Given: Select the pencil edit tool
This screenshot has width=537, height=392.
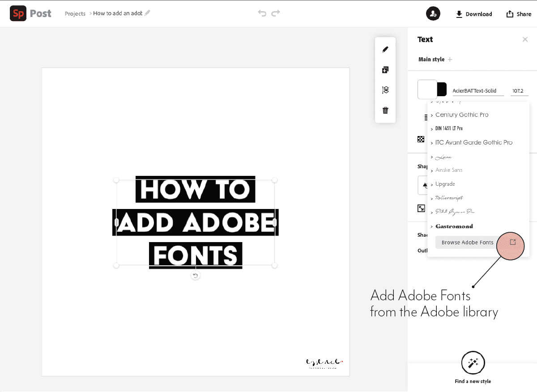Looking at the screenshot, I should click(x=385, y=49).
